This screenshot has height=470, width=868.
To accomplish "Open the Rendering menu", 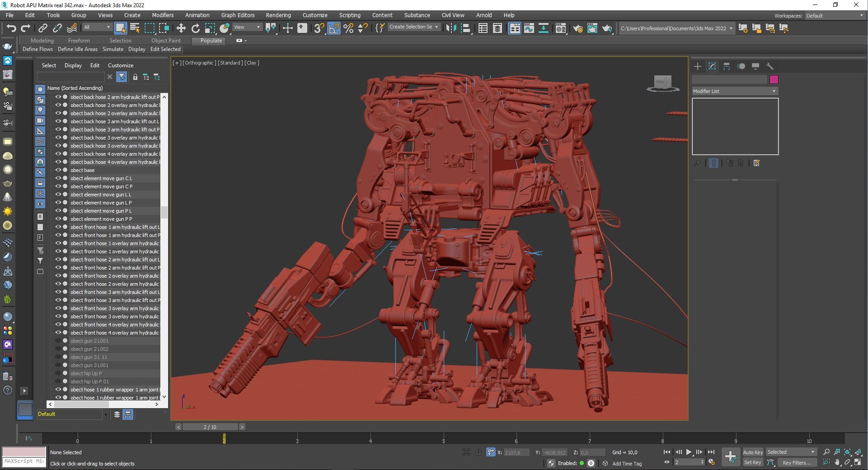I will (x=278, y=15).
